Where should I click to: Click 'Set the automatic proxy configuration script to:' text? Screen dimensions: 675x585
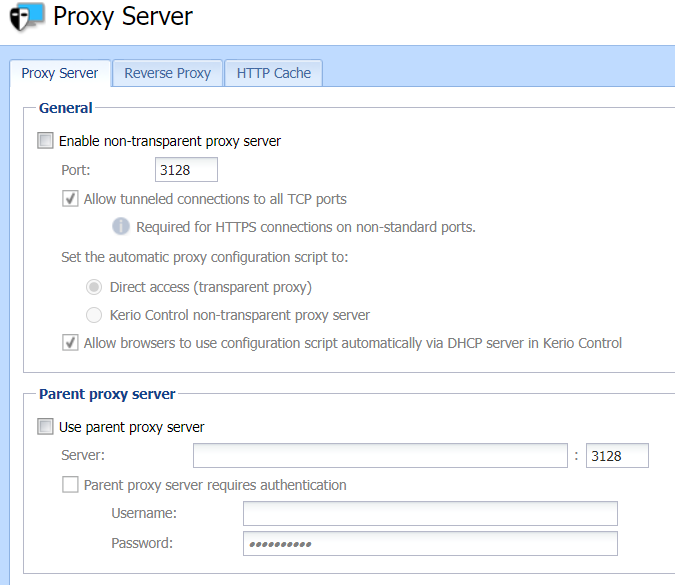point(204,257)
